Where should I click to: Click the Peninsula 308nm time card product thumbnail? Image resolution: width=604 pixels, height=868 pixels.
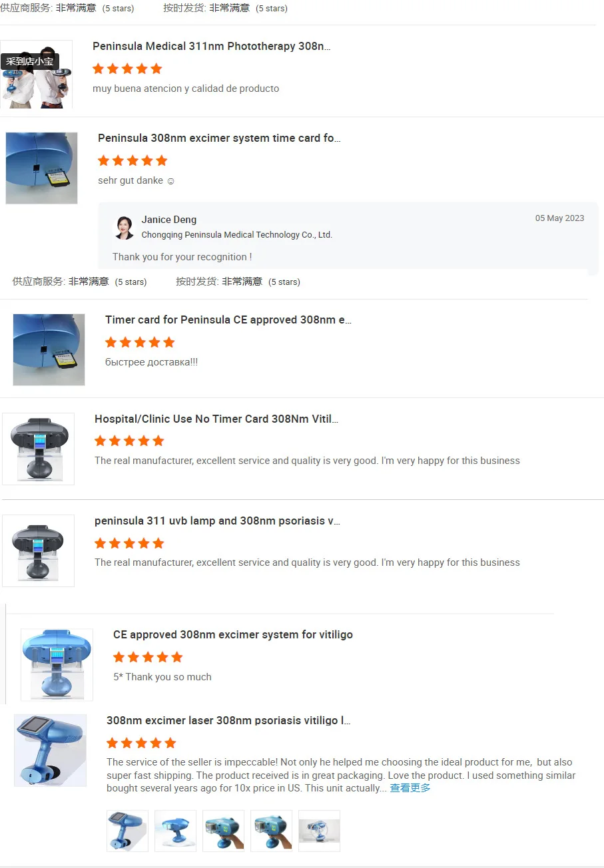coord(41,168)
